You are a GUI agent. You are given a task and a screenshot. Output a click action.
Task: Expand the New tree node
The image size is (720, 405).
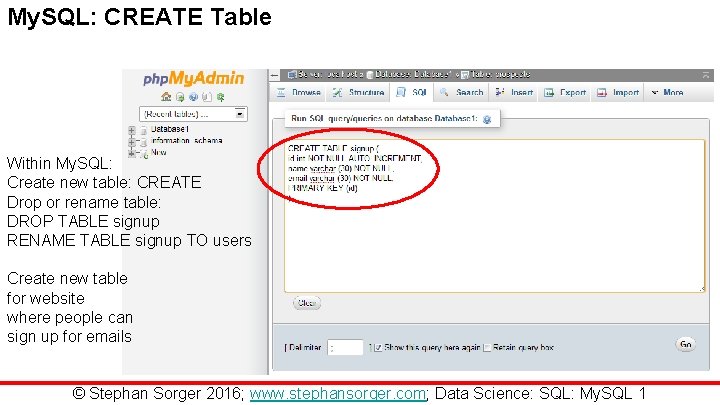coord(132,153)
